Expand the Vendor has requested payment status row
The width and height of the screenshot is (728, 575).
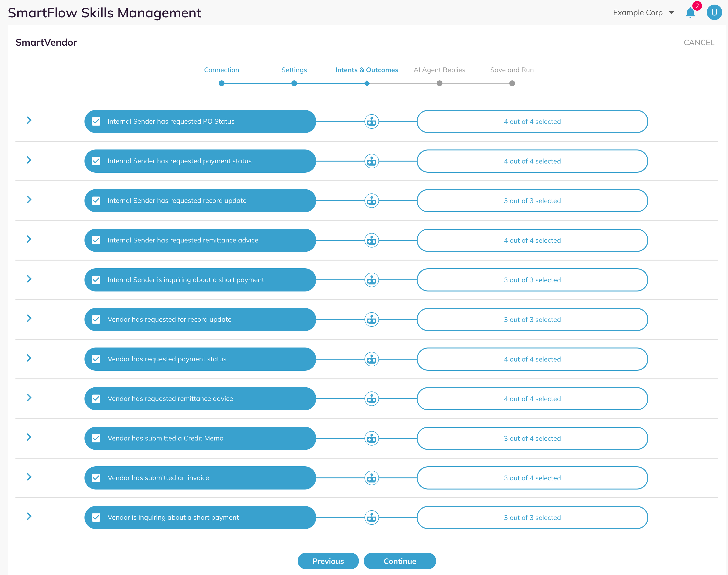click(x=29, y=358)
